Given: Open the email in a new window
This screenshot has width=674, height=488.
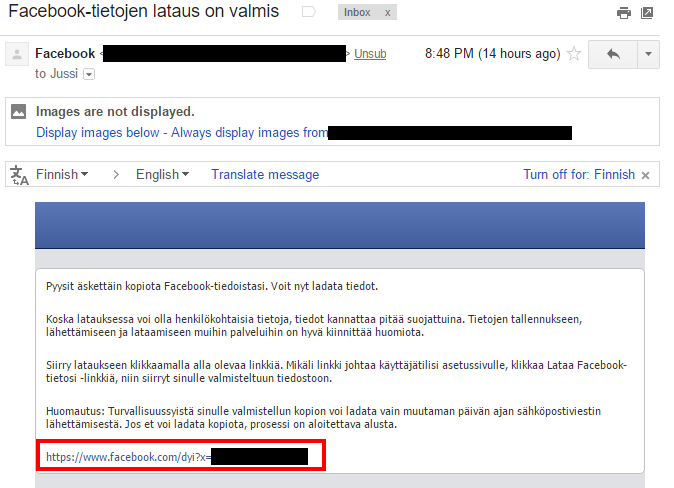Looking at the screenshot, I should pyautogui.click(x=647, y=13).
